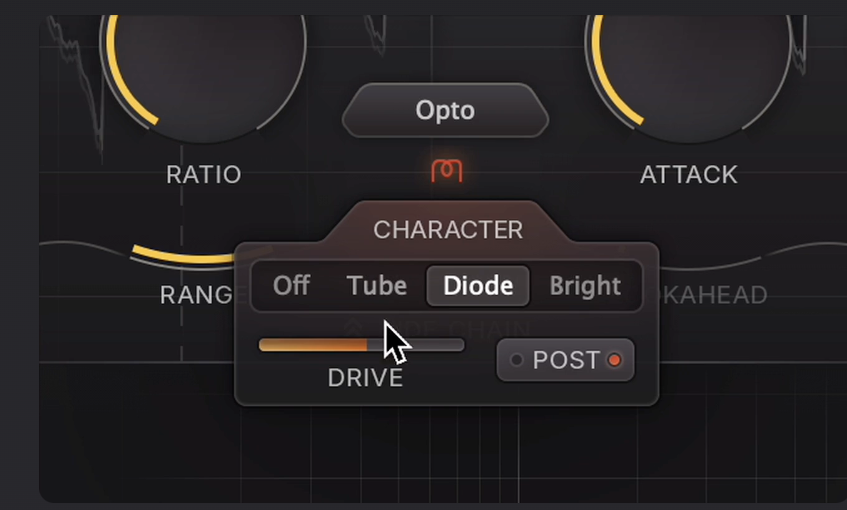Click the DRIVE label under the slider
This screenshot has height=510, width=847.
tap(365, 378)
